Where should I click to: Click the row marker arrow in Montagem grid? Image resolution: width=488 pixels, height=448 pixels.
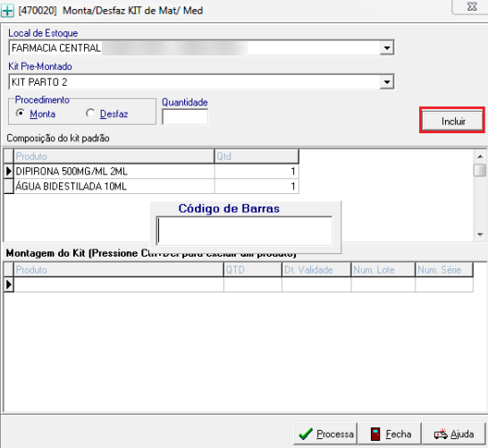[9, 284]
